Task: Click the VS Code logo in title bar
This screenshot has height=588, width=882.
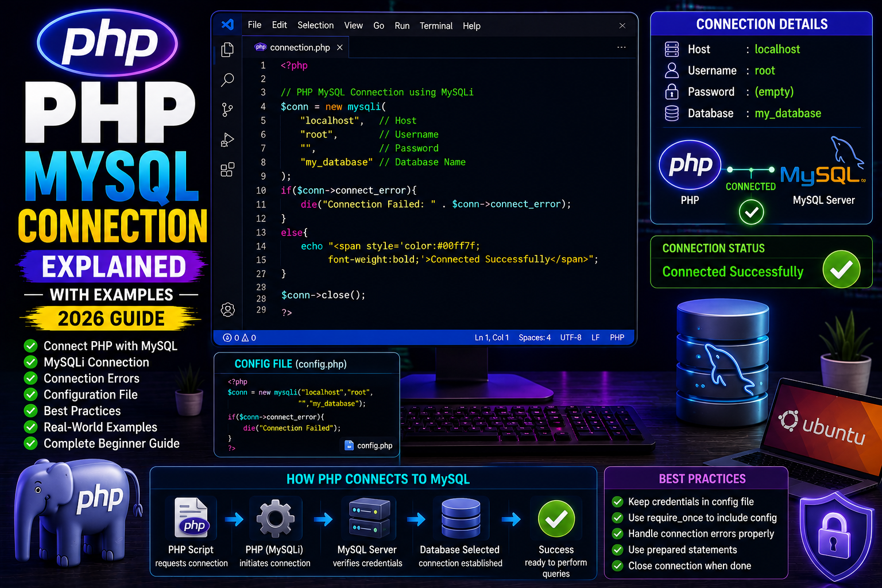Action: click(x=227, y=25)
